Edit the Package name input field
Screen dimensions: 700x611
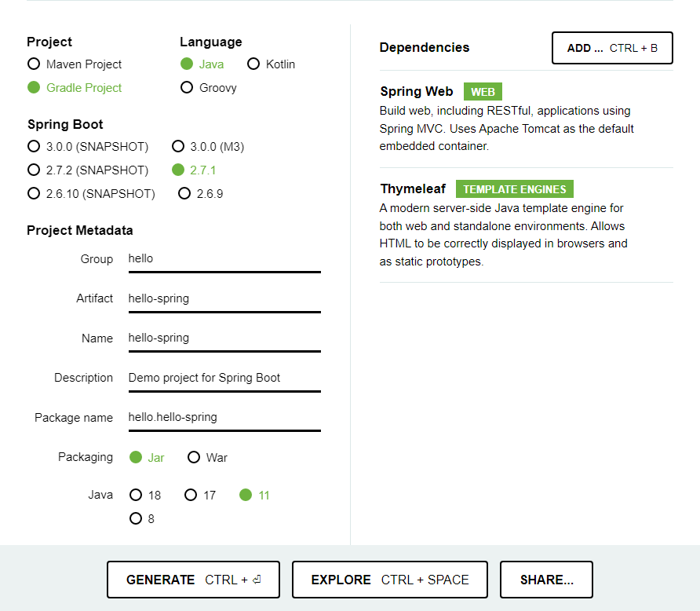[x=224, y=417]
